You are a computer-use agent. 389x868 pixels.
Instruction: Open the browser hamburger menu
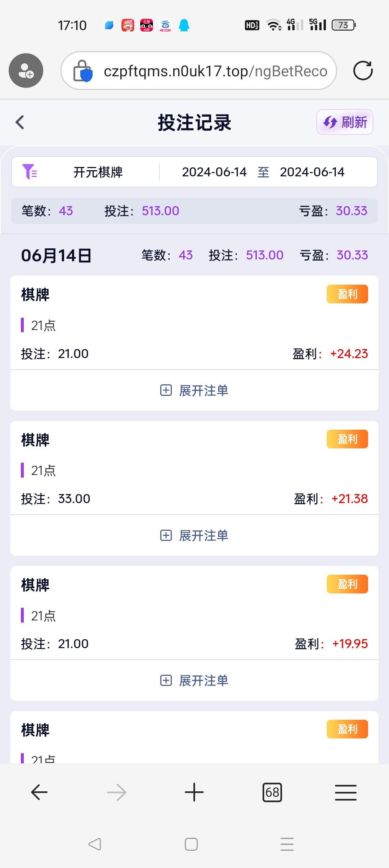pos(345,792)
